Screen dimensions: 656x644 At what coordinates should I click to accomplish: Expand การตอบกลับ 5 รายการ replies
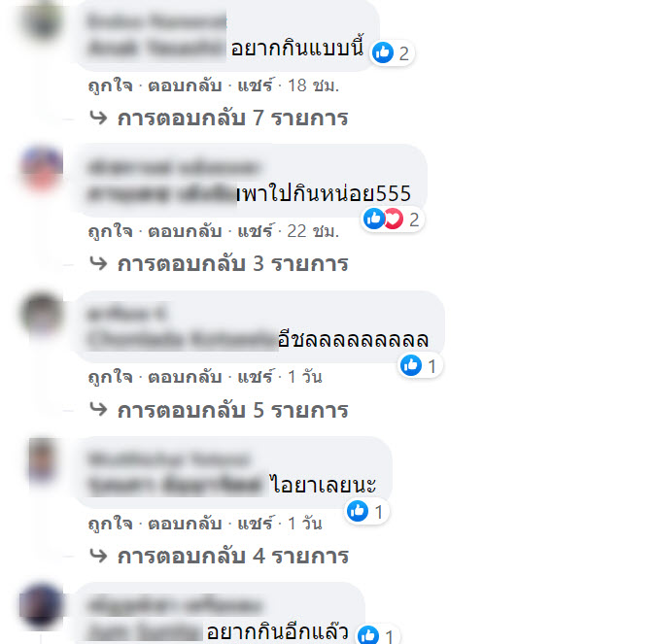point(219,410)
